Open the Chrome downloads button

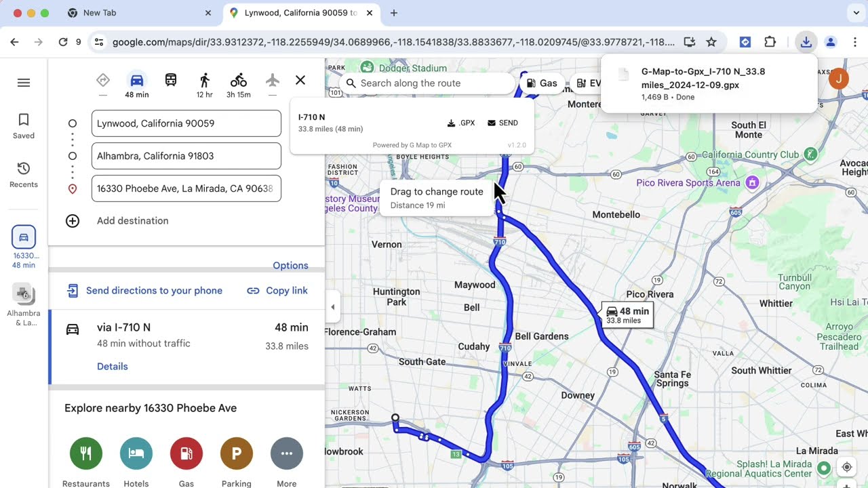coord(806,42)
